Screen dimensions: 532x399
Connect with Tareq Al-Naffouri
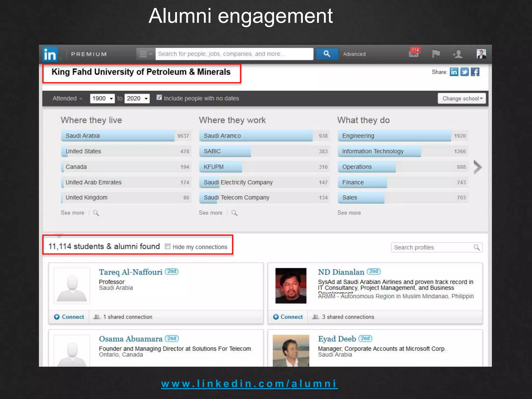point(69,317)
